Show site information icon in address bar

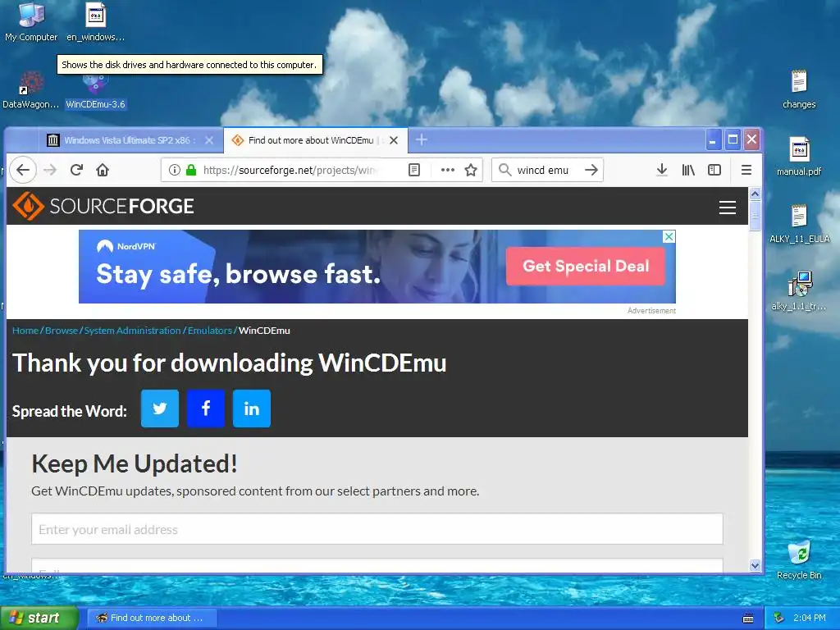(x=174, y=171)
